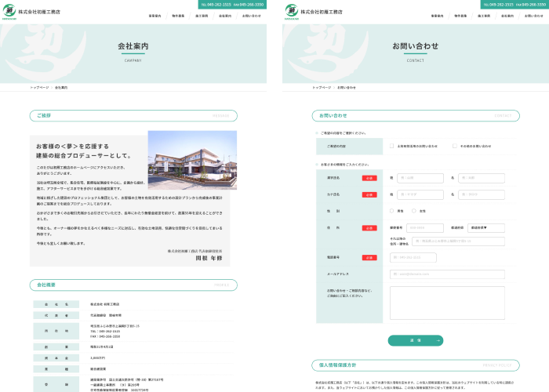549x392 pixels.
Task: Click the postal code (郵便番号) input field
Action: (425, 228)
